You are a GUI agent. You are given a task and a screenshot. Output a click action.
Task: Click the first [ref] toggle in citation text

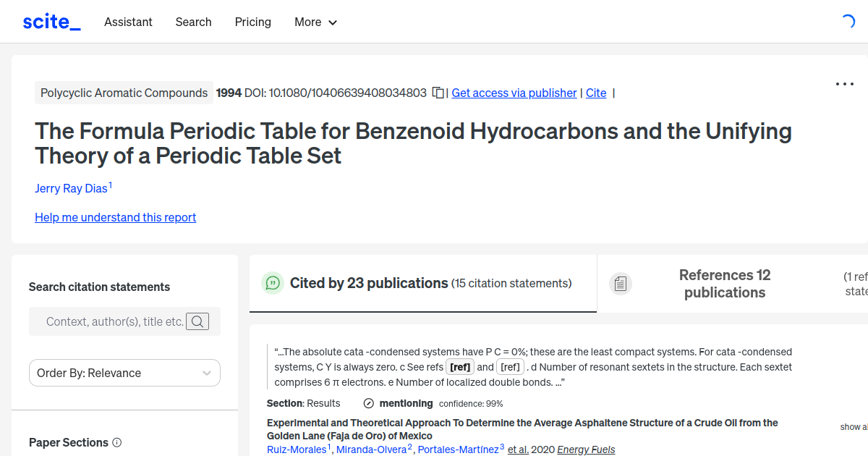pyautogui.click(x=460, y=367)
